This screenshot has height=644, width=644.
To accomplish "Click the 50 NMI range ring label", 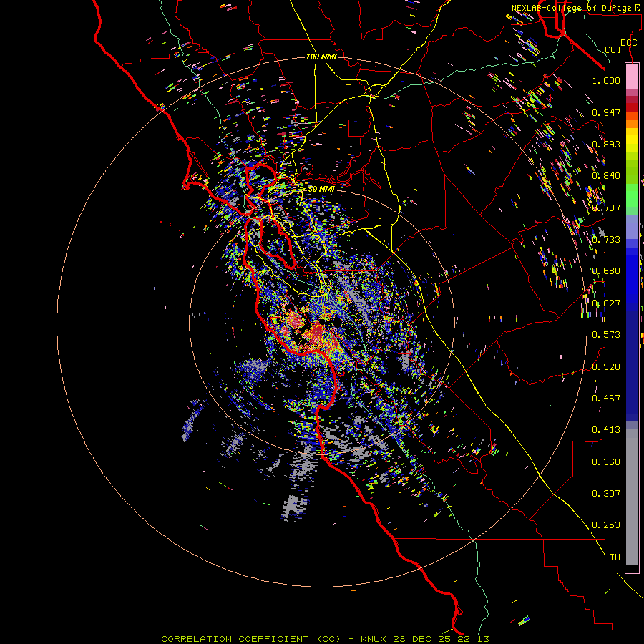I will click(x=321, y=189).
